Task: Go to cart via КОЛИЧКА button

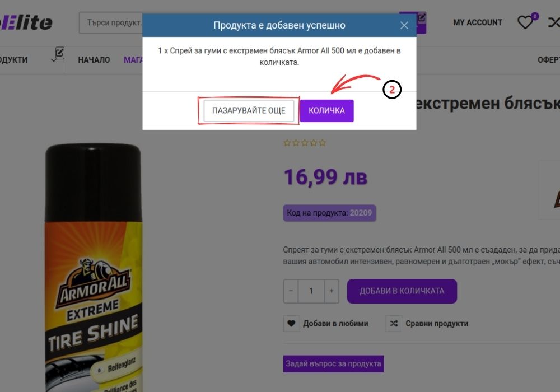Action: (327, 111)
